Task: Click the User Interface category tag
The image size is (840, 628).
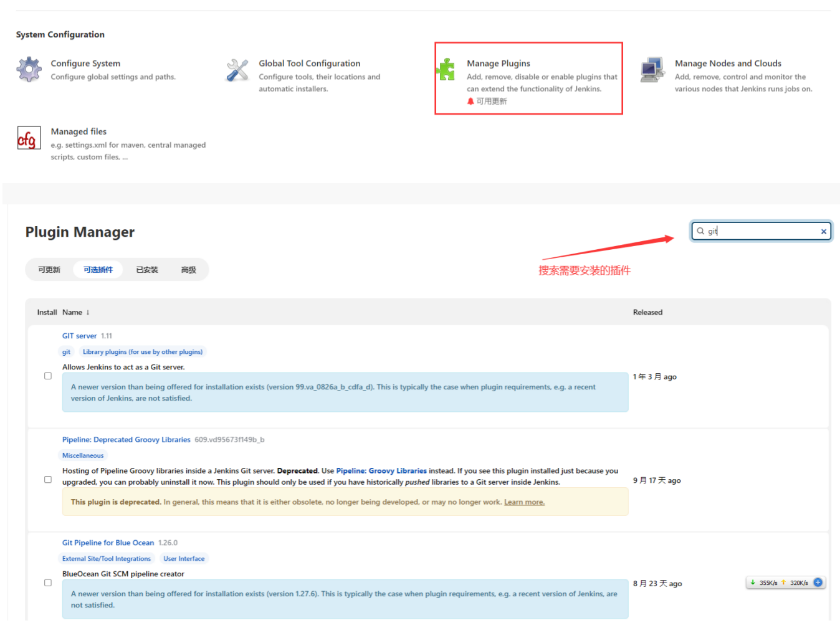Action: (x=184, y=559)
